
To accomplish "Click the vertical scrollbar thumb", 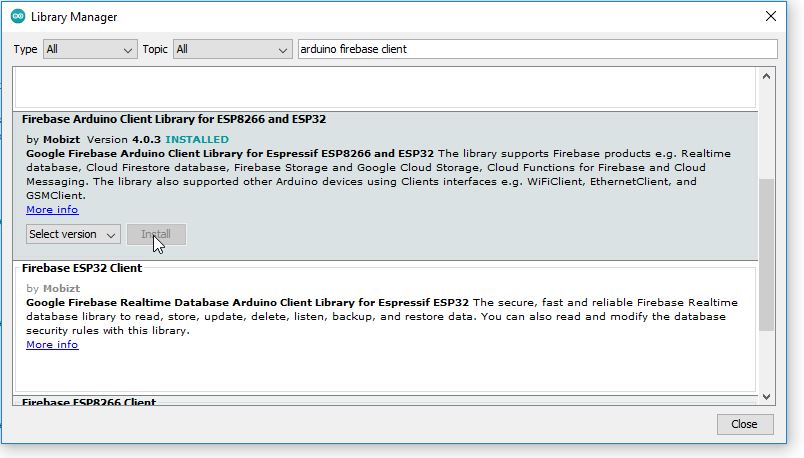I will (x=767, y=255).
